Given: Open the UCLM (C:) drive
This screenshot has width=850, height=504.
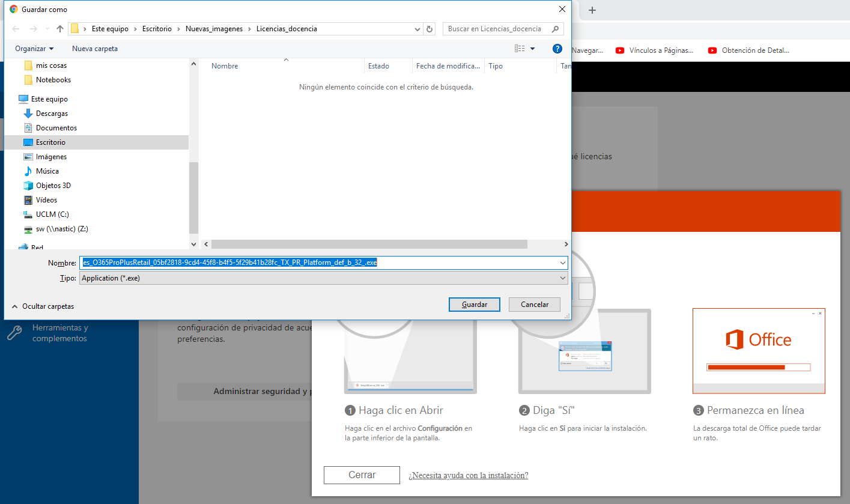Looking at the screenshot, I should coord(52,214).
